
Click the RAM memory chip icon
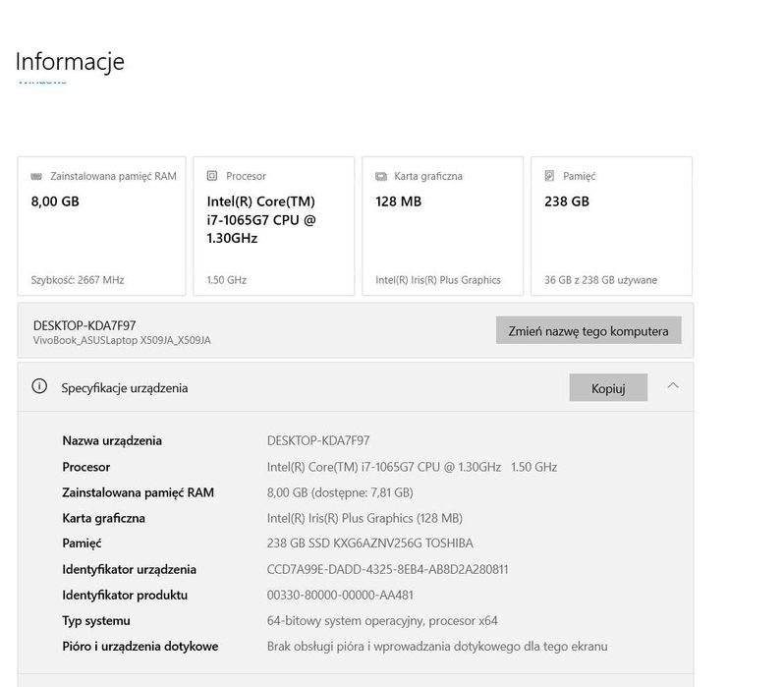[36, 177]
